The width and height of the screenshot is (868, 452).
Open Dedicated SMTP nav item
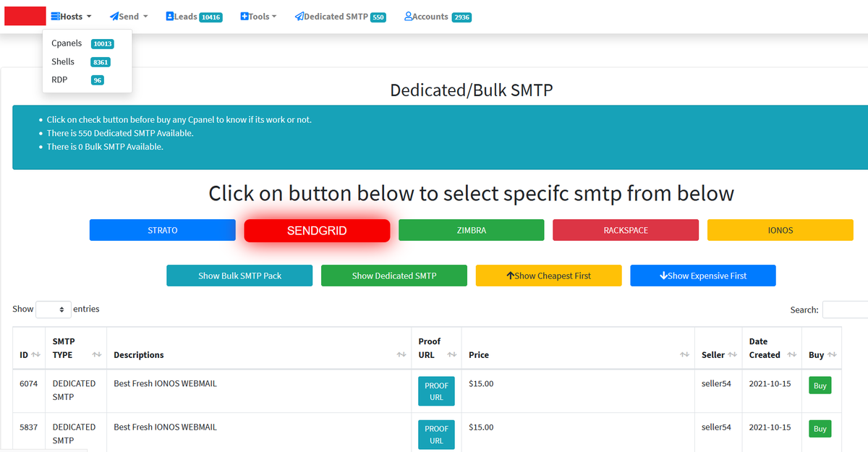[x=340, y=16]
